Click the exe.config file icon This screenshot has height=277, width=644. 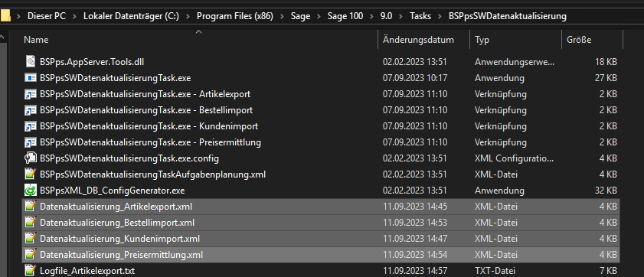pos(31,158)
